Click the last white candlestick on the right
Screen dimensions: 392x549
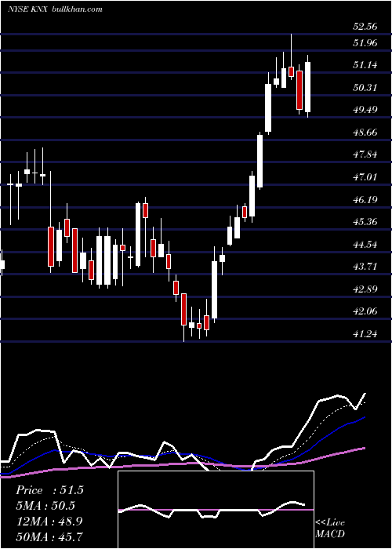coord(307,86)
